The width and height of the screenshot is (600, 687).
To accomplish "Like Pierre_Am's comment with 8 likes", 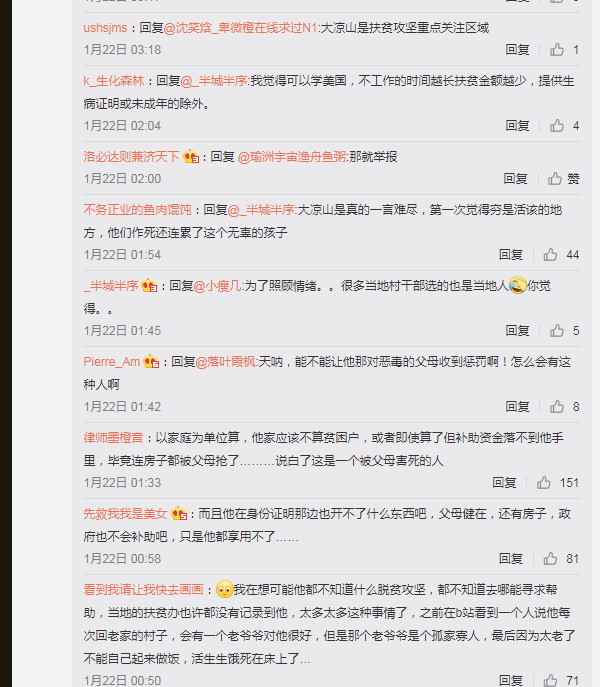I will 557,407.
